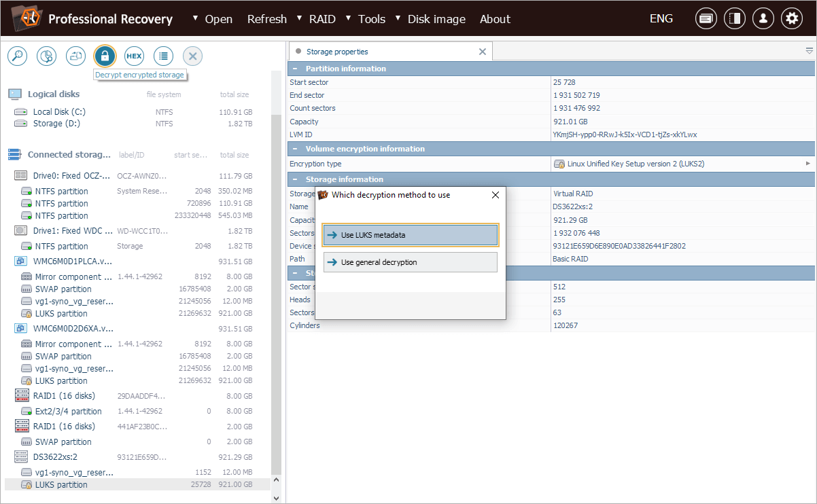817x504 pixels.
Task: Open the log window icon in header
Action: click(x=706, y=19)
